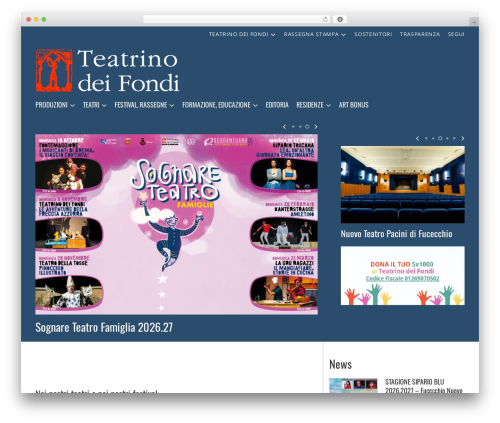This screenshot has height=423, width=500.
Task: Open a new browser tab with plus button
Action: (x=474, y=22)
